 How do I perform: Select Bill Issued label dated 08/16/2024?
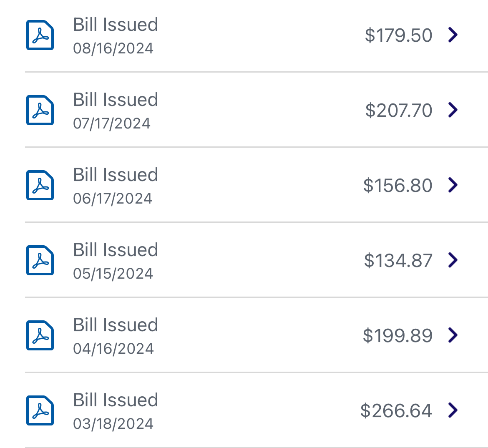tap(116, 25)
